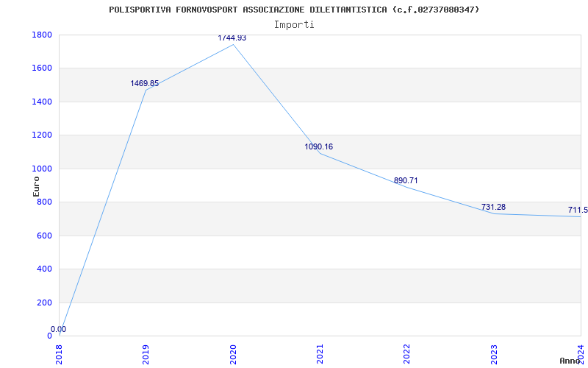Select the 711.5 end-of-line value label
Image resolution: width=588 pixels, height=368 pixels.
point(578,210)
